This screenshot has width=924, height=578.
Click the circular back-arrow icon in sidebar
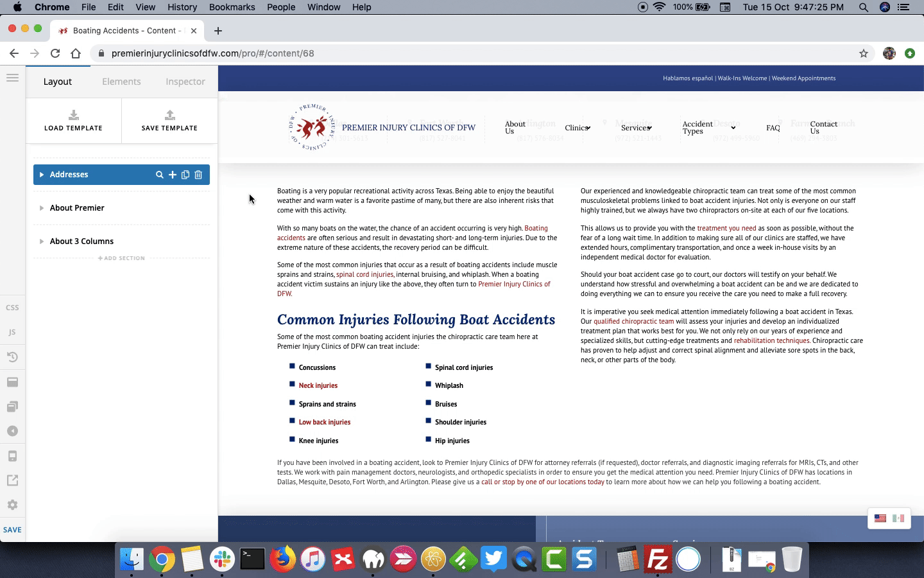(12, 431)
